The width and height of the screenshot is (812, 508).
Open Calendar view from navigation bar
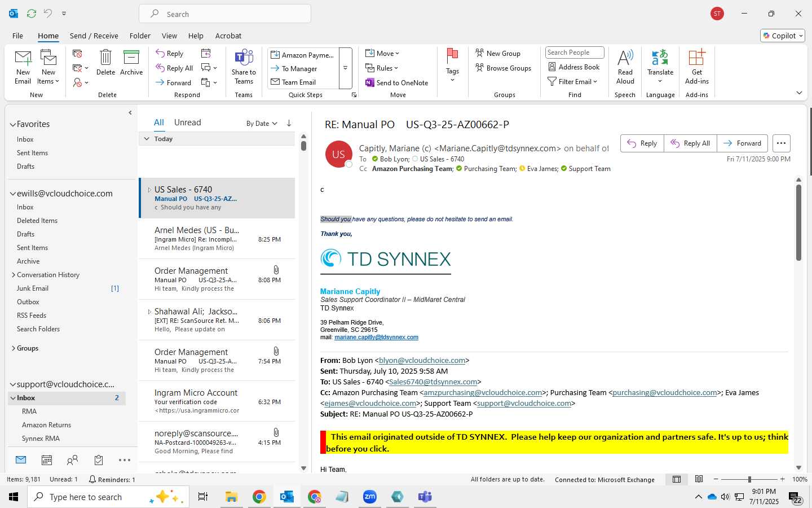(x=47, y=460)
